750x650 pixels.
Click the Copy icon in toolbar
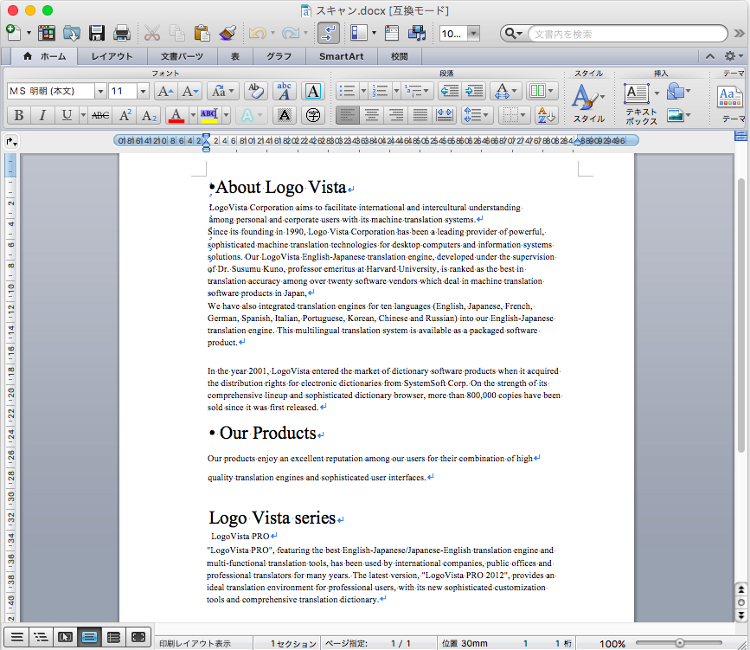click(x=177, y=33)
